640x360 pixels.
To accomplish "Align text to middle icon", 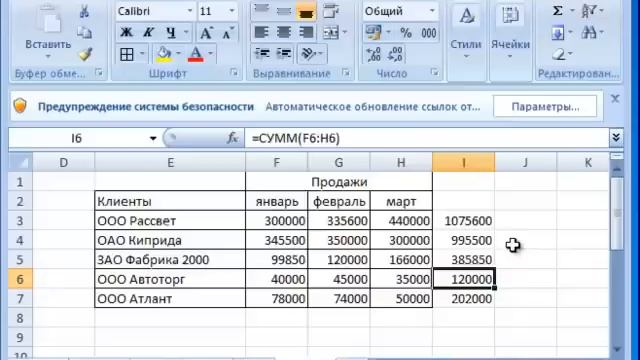I will 284,11.
